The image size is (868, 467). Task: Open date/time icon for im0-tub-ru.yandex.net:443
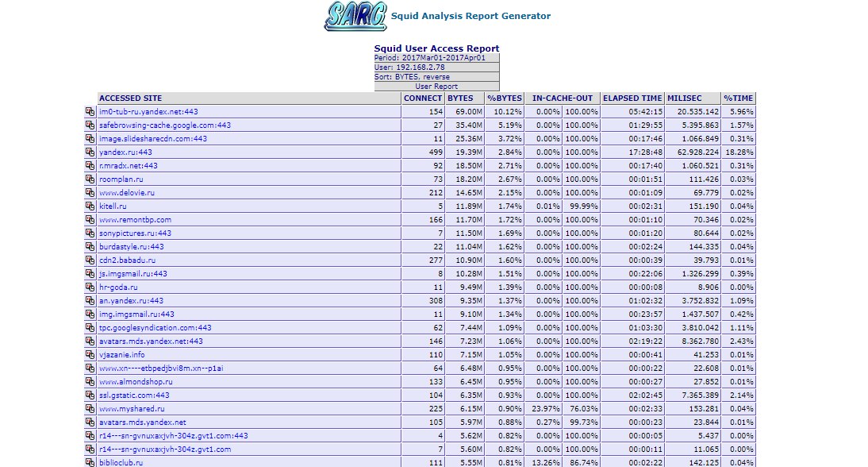(x=90, y=111)
